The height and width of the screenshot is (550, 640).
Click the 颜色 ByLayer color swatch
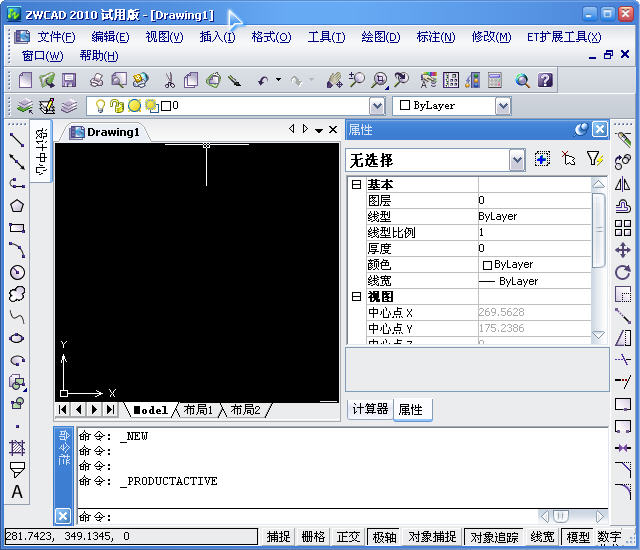click(487, 265)
